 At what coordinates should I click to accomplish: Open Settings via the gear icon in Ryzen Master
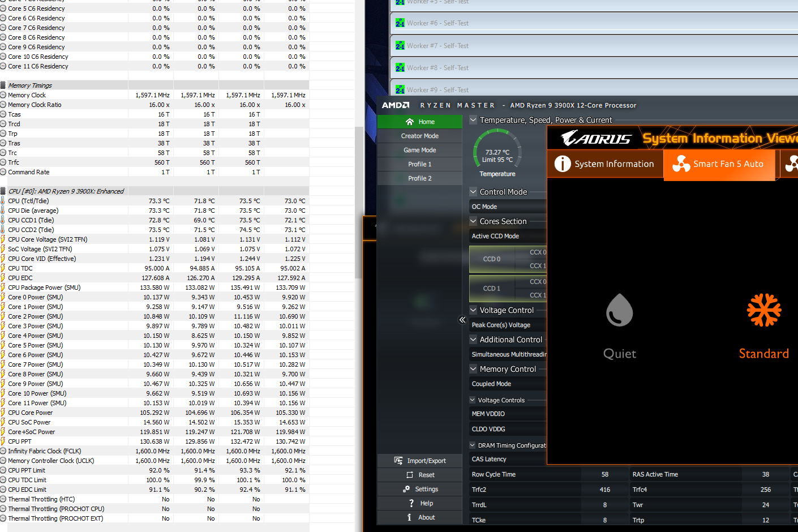[x=406, y=489]
